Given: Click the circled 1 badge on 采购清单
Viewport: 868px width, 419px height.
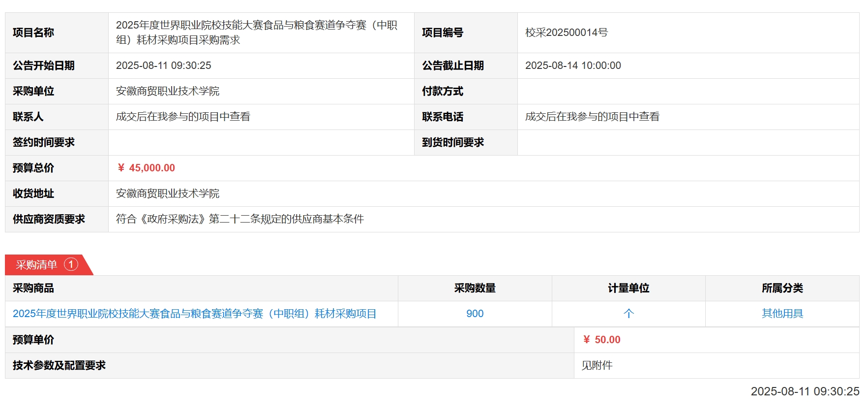Looking at the screenshot, I should tap(71, 265).
